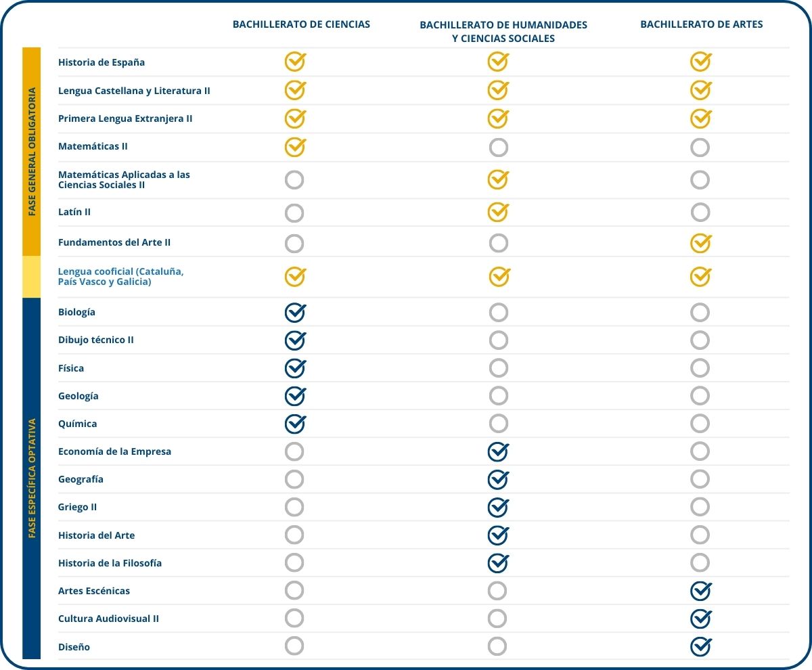Viewport: 812px width, 670px height.
Task: Click the orange Fase General Obligatoria sidebar band
Action: click(x=32, y=152)
